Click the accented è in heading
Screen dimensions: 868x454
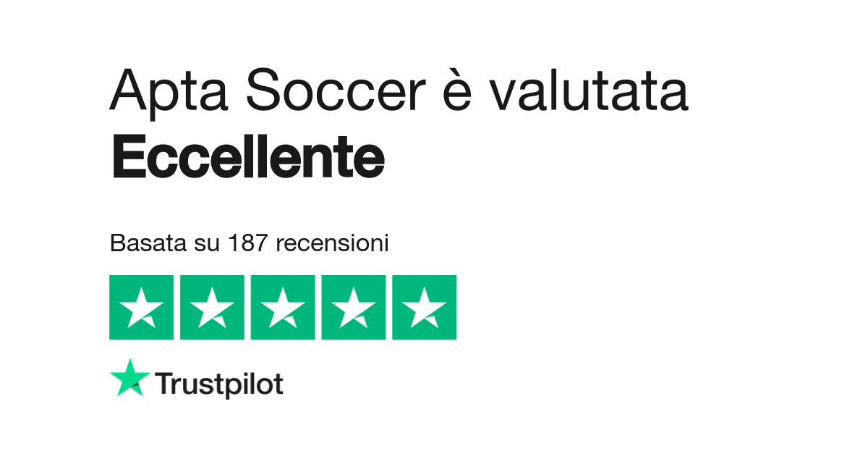pyautogui.click(x=456, y=91)
